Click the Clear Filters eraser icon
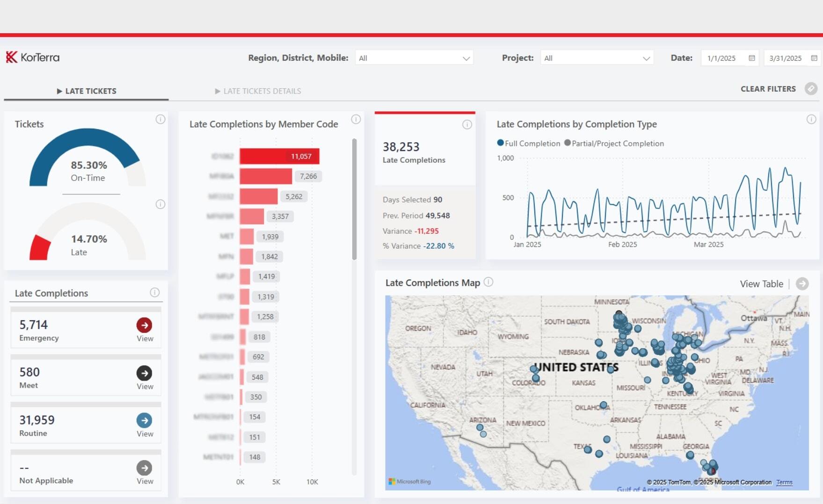Viewport: 823px width, 504px height. (811, 89)
